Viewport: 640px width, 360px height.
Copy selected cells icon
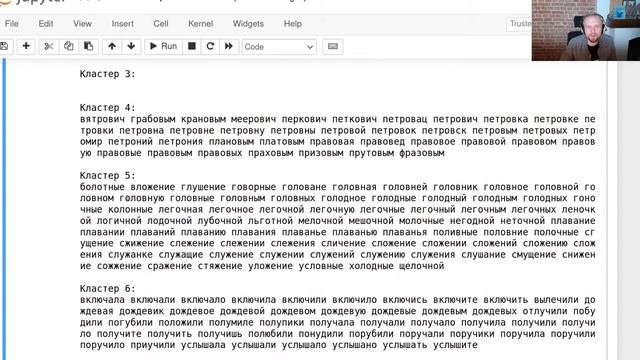pos(69,47)
